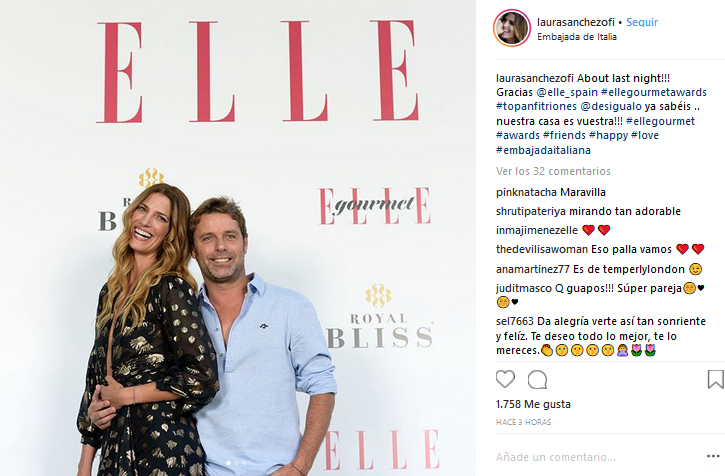Open laurasanchezofi profile picture avatar

point(512,28)
